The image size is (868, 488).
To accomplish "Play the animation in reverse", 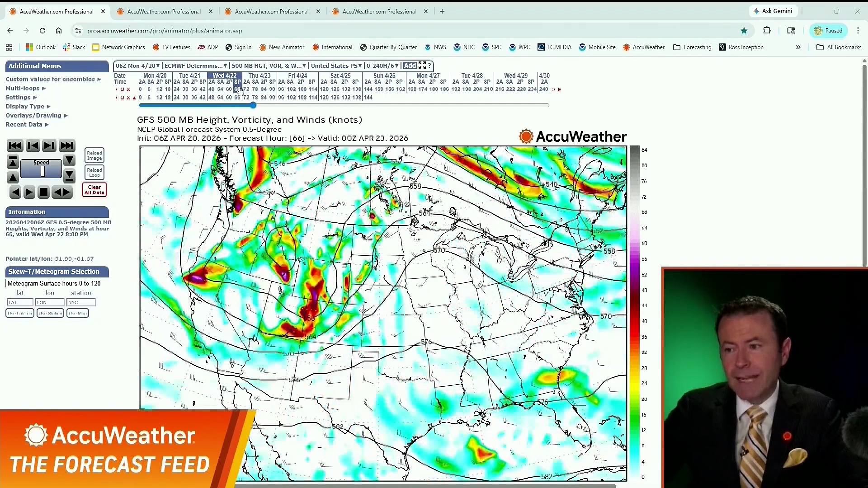I will point(15,192).
